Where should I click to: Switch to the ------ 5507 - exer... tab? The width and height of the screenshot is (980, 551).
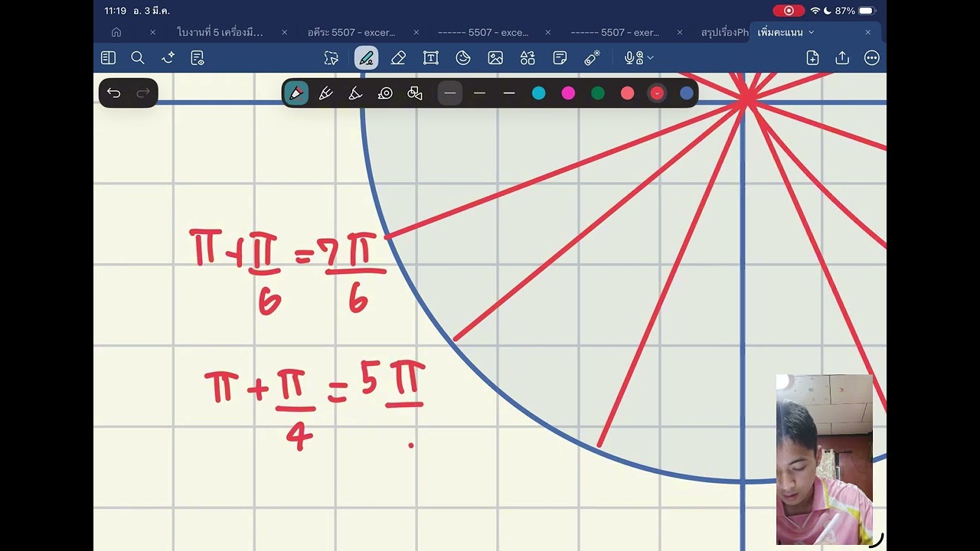point(616,32)
